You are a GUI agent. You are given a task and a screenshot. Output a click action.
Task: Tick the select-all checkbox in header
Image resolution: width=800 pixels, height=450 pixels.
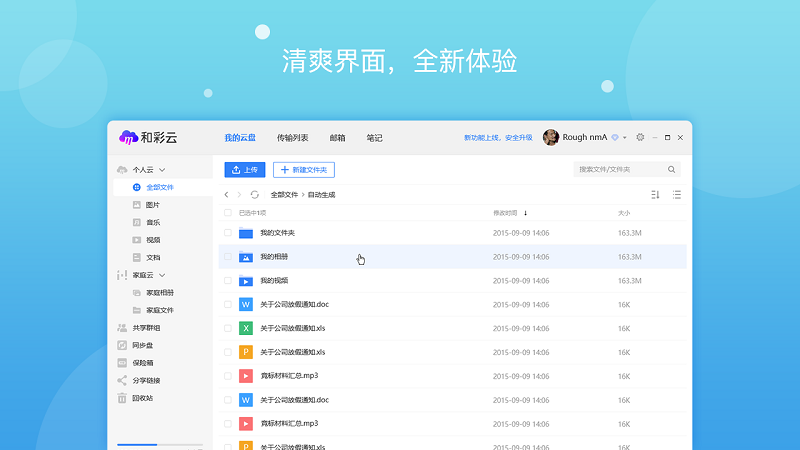pyautogui.click(x=228, y=213)
